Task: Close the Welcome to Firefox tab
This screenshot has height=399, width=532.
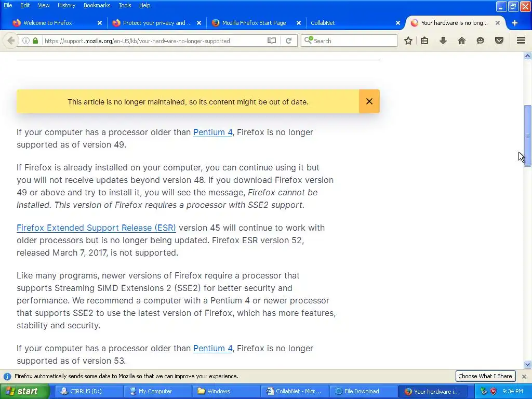Action: [x=99, y=23]
